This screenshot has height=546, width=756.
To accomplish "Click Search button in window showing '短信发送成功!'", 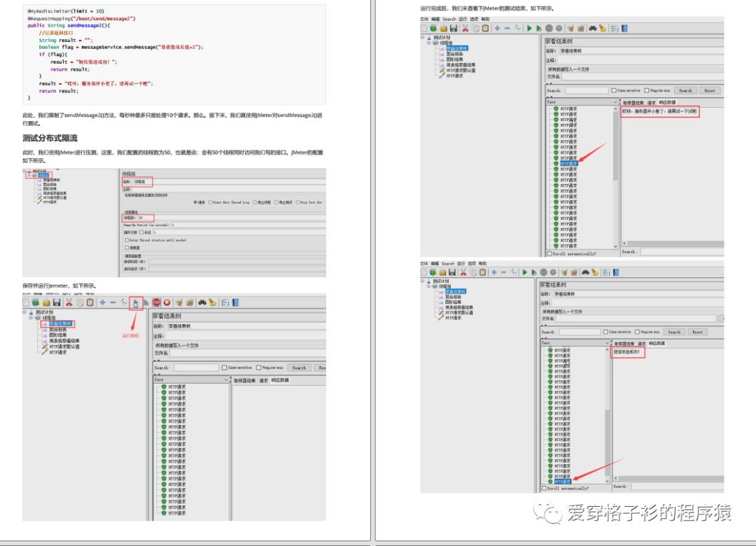I will (x=674, y=332).
